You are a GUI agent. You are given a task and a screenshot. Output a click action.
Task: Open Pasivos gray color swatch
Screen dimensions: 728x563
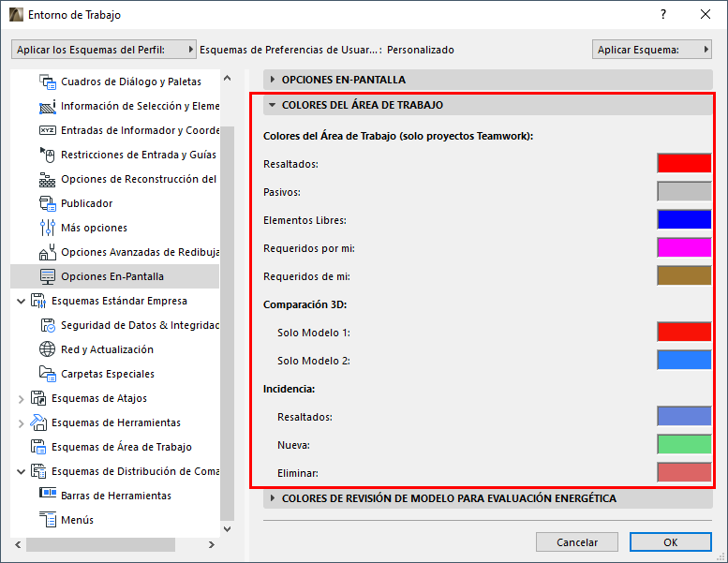(x=684, y=191)
